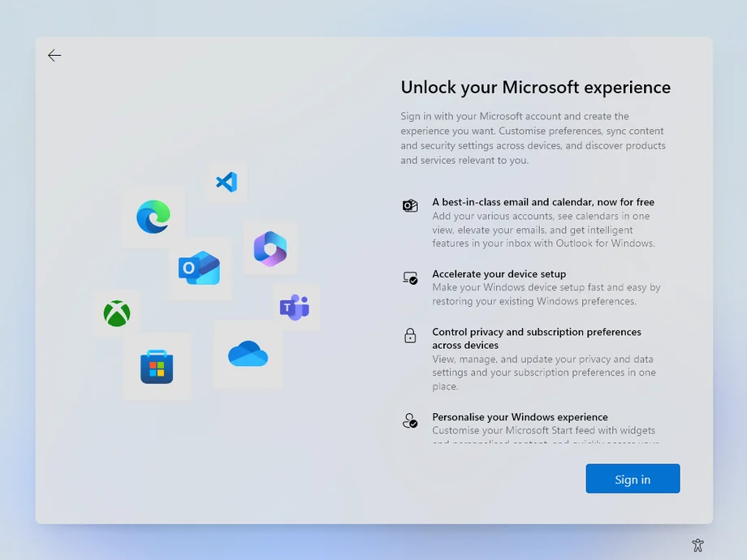Click the device setup checkmark icon
Viewport: 747px width, 560px height.
point(410,278)
